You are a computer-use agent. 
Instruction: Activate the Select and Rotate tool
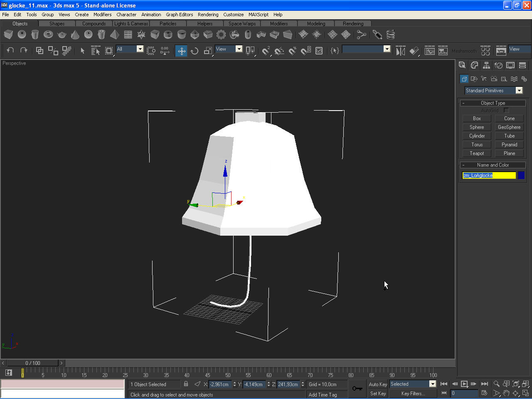[x=194, y=51]
